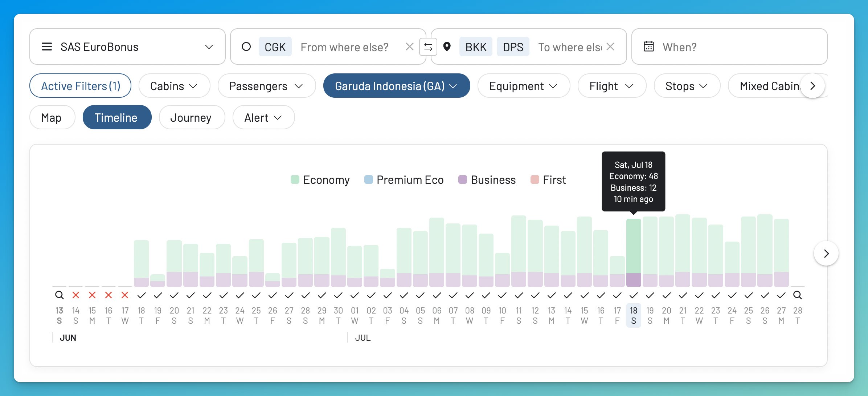This screenshot has width=868, height=396.
Task: Switch to the Journey view
Action: pos(192,117)
